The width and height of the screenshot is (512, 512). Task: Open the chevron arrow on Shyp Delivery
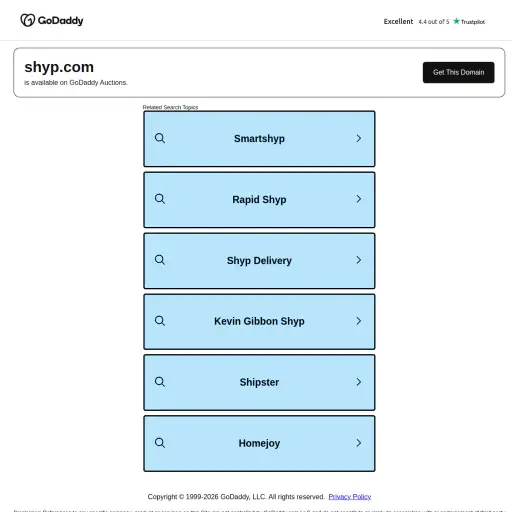(x=359, y=260)
